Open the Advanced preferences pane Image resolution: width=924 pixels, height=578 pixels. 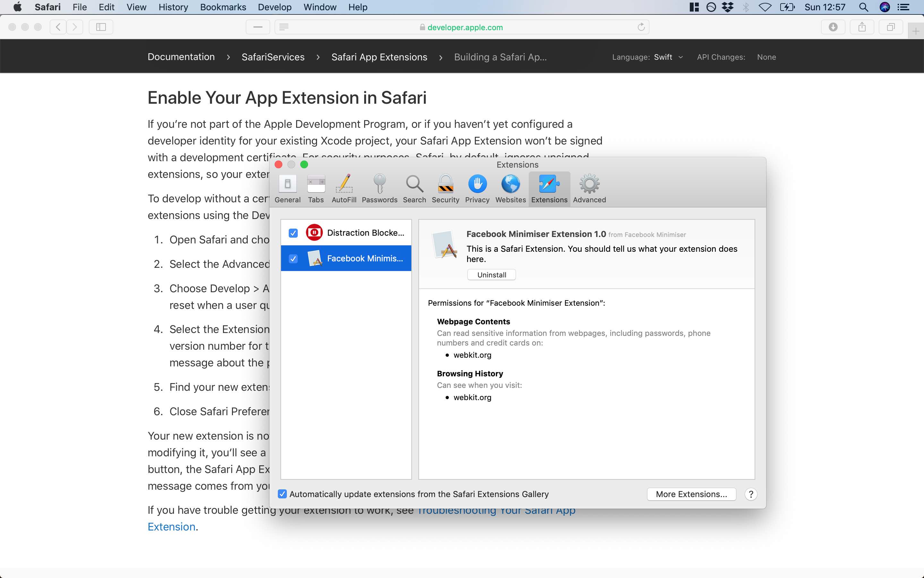pos(589,189)
